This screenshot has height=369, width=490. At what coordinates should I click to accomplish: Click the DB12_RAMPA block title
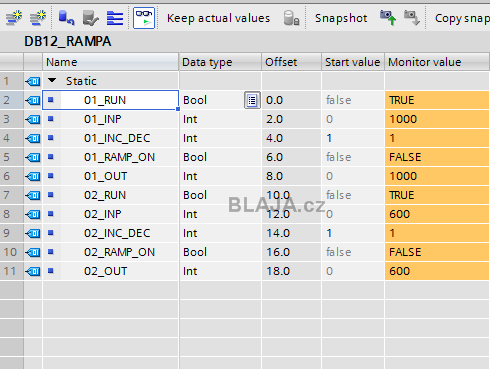pyautogui.click(x=68, y=41)
